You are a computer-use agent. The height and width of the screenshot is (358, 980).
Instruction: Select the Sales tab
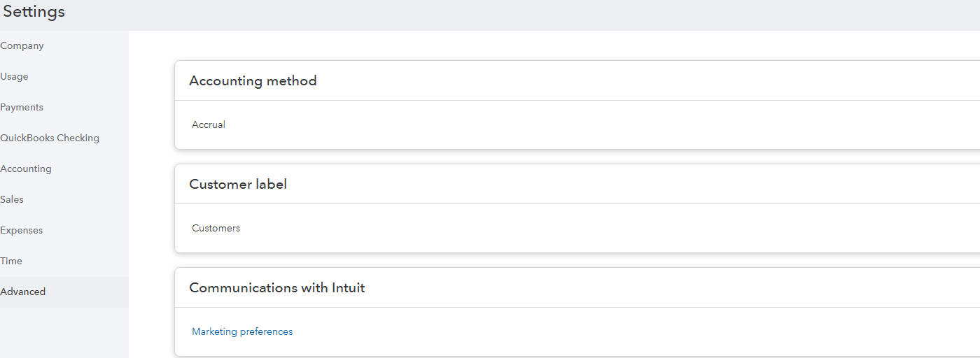[13, 200]
